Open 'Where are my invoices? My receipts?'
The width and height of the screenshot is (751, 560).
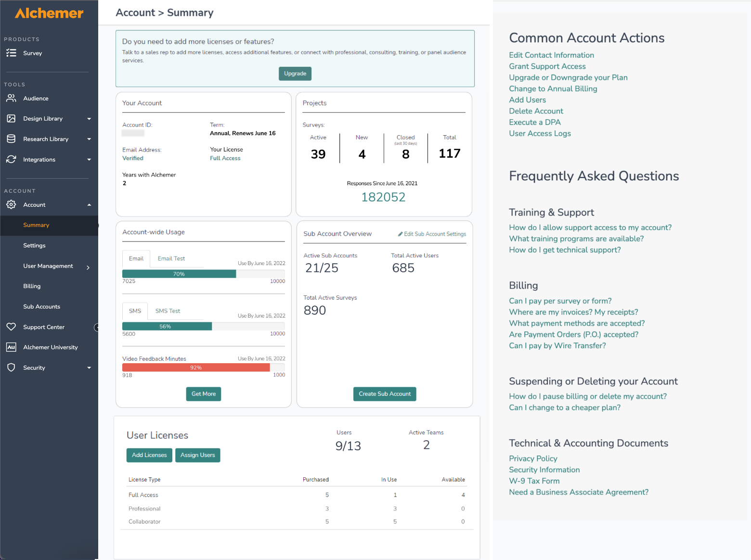coord(574,312)
